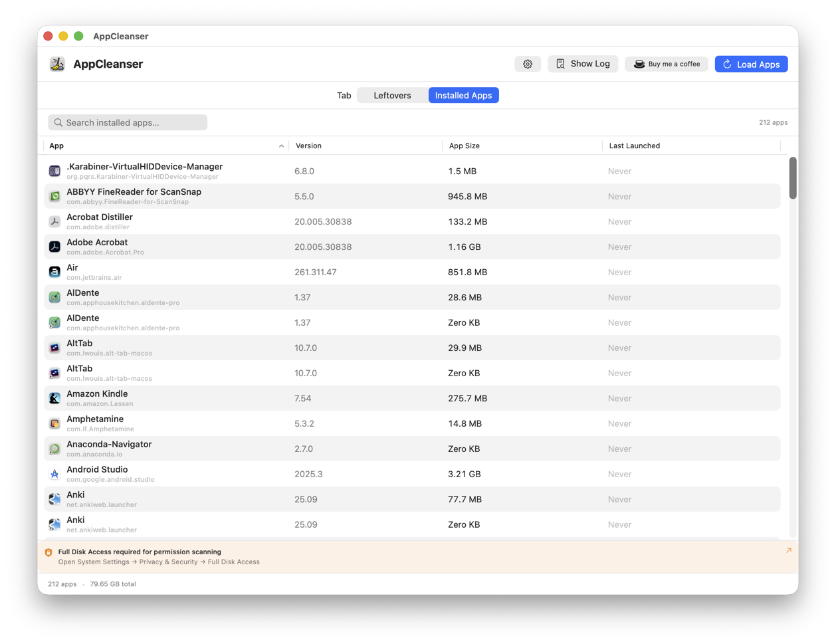This screenshot has height=644, width=836.
Task: Click the com.if.Amphetamine bundle identifier
Action: 100,429
